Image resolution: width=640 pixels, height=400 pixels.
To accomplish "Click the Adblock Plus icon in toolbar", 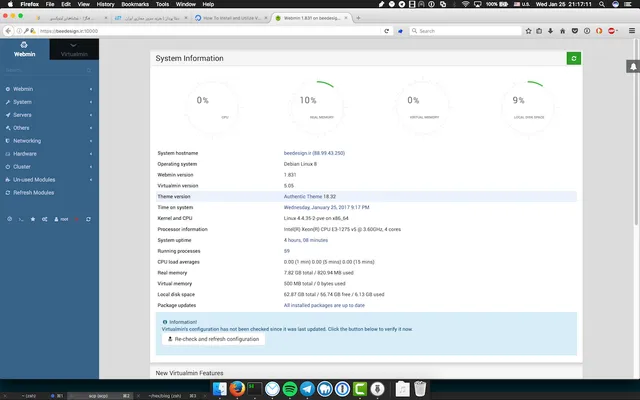I will point(611,31).
